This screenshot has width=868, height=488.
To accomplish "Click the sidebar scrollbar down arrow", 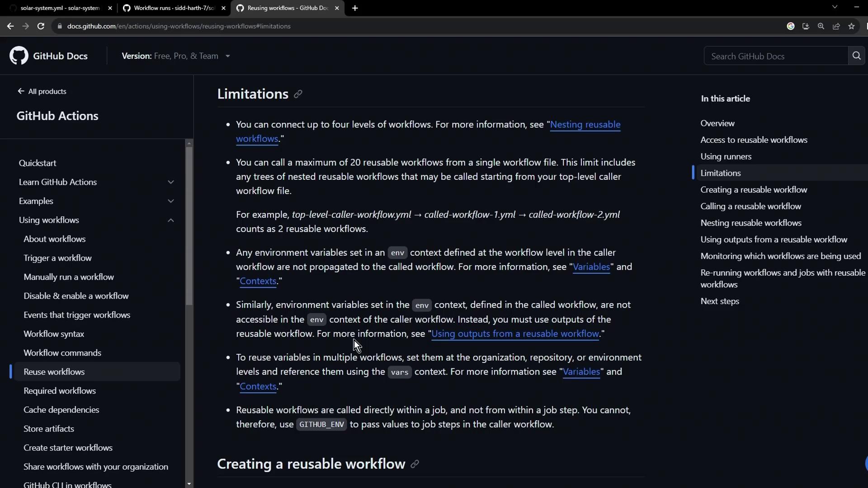I will (189, 483).
